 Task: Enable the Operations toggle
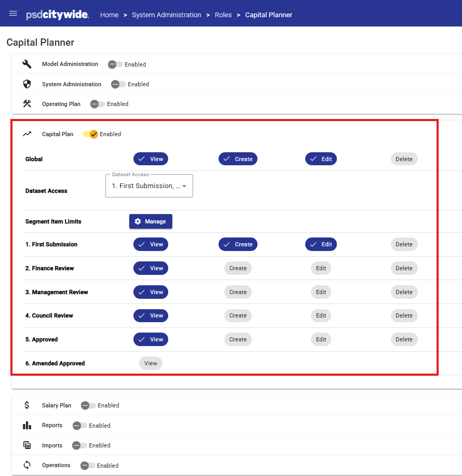pyautogui.click(x=88, y=466)
